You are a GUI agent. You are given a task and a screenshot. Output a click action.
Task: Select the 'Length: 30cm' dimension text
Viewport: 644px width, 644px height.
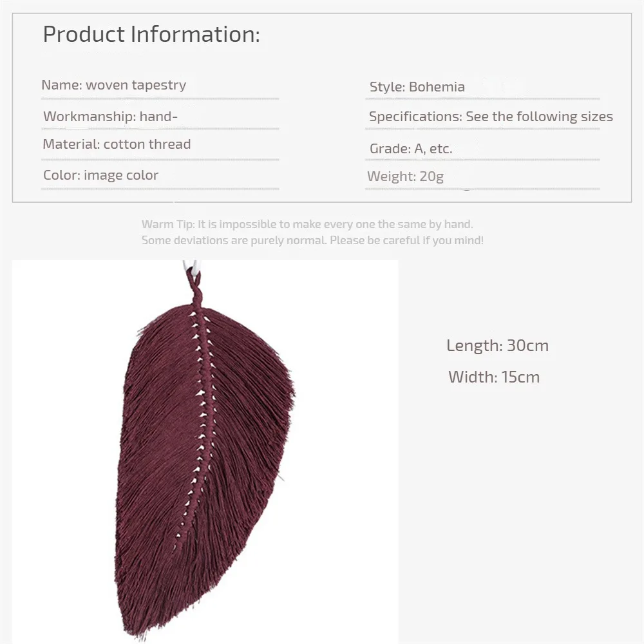tap(497, 345)
